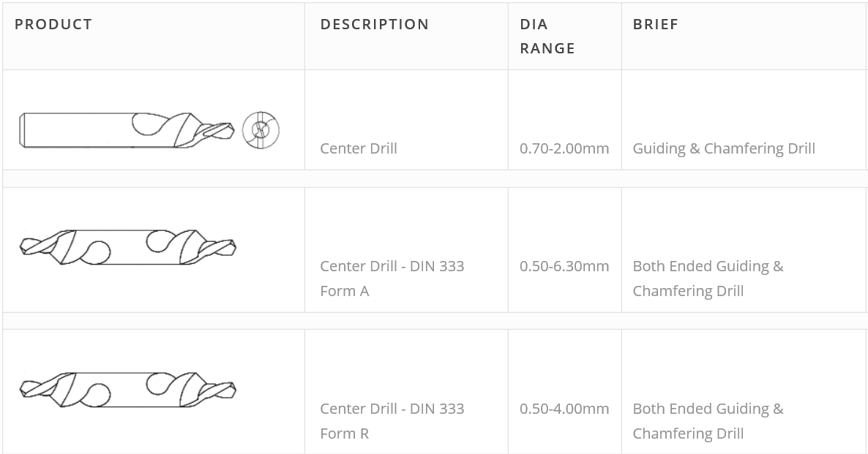This screenshot has width=868, height=454.
Task: Click the flat shank end of the single-ended drill
Action: point(23,130)
